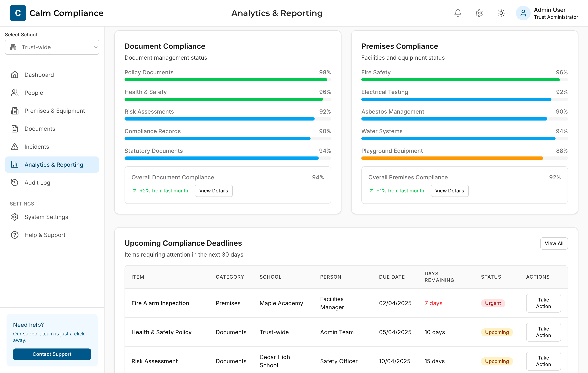Click Upcoming badge for Risk Assessment

pos(497,361)
